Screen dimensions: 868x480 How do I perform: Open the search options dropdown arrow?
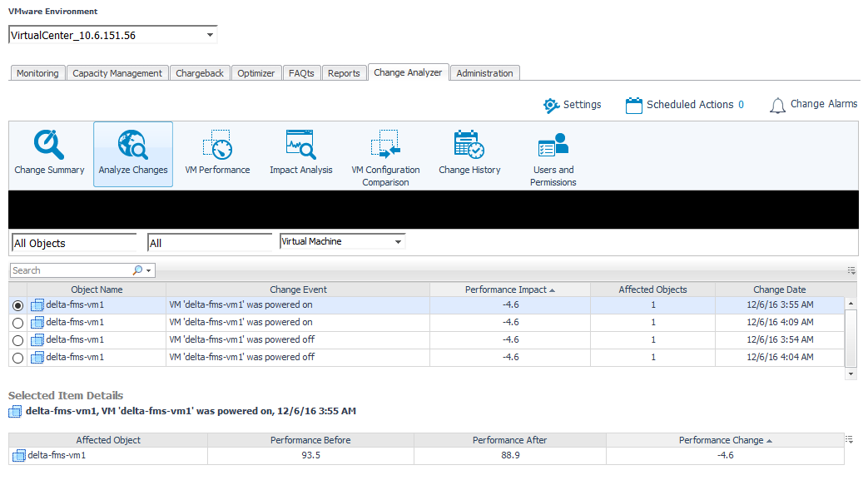148,270
